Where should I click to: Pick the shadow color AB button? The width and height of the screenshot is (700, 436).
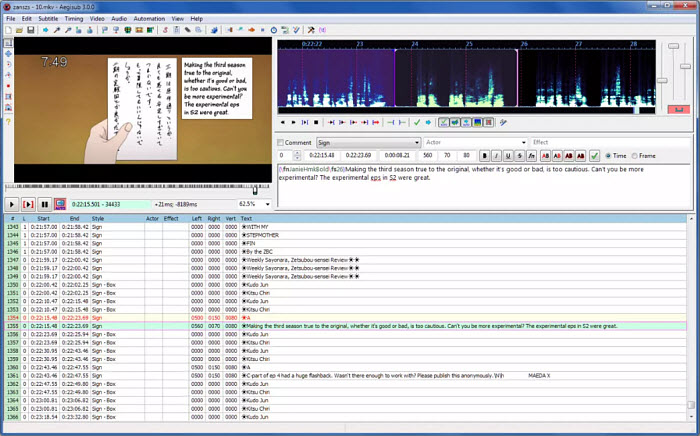point(580,156)
